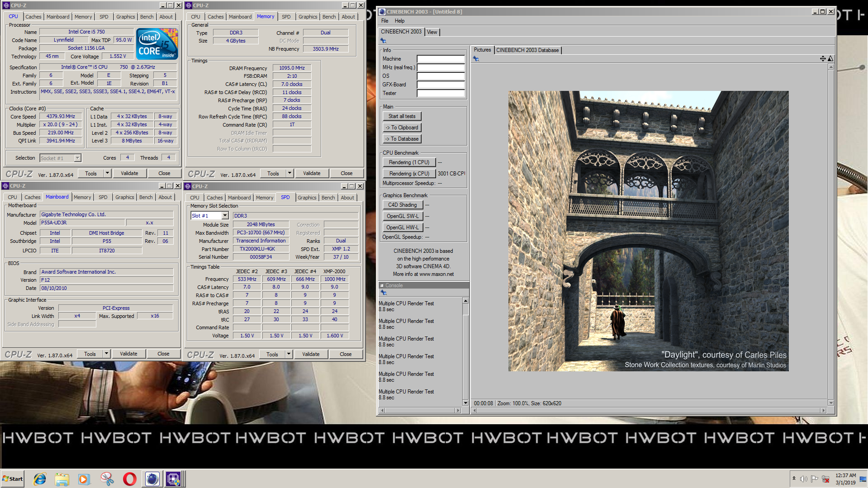Click Console scrollbar down arrow
The height and width of the screenshot is (488, 868).
465,403
